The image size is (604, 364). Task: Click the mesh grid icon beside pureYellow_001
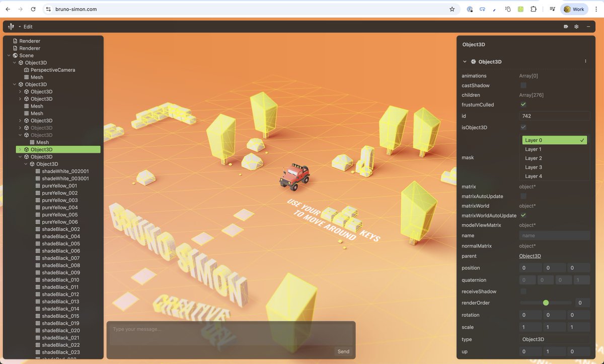(38, 186)
